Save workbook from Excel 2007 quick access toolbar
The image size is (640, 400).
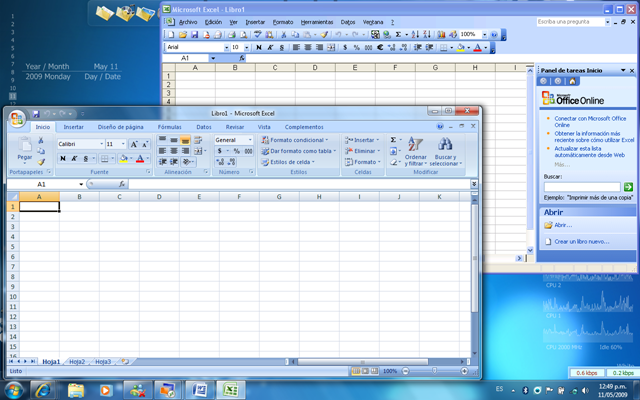[x=36, y=114]
